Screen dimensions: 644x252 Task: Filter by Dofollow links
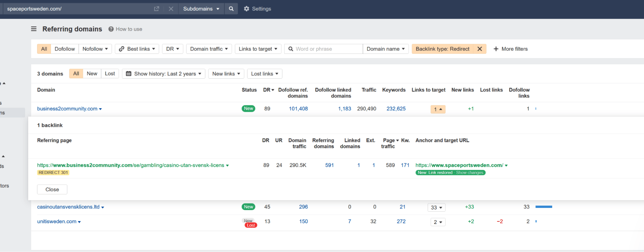(65, 49)
